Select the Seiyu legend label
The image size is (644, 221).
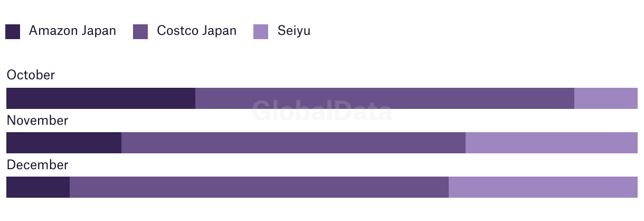294,31
